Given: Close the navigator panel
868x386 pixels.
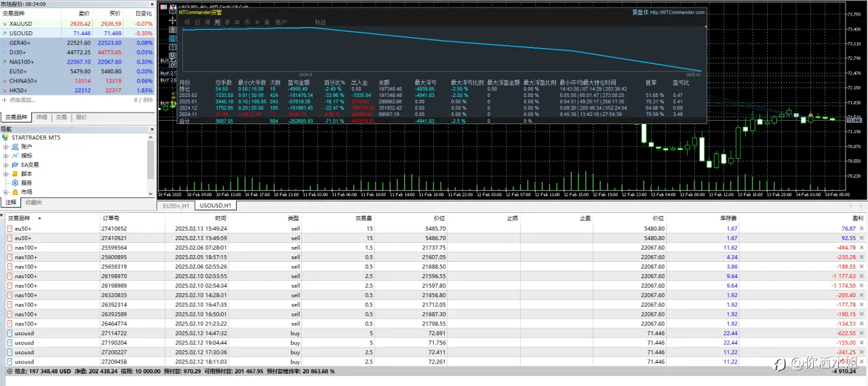Looking at the screenshot, I should pyautogui.click(x=151, y=129).
